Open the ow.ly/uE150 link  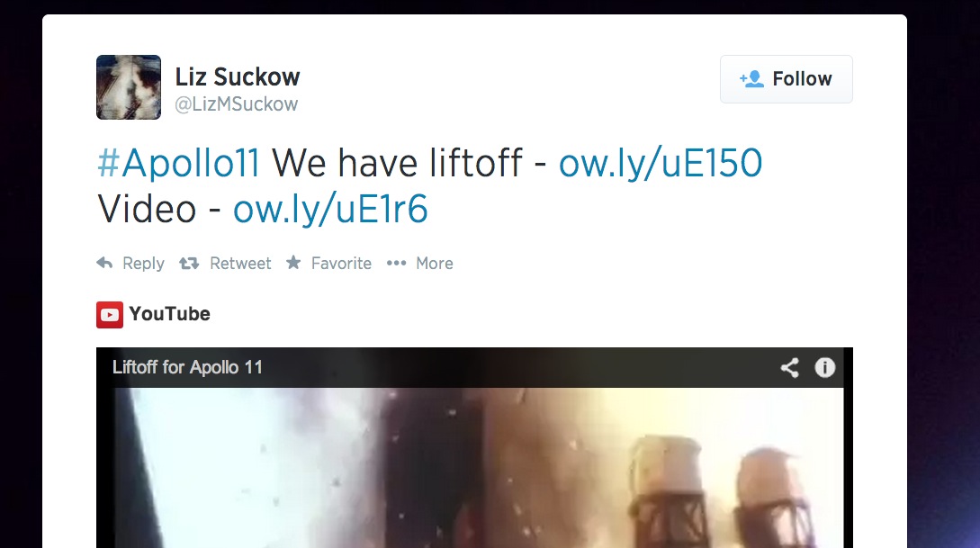click(x=660, y=163)
